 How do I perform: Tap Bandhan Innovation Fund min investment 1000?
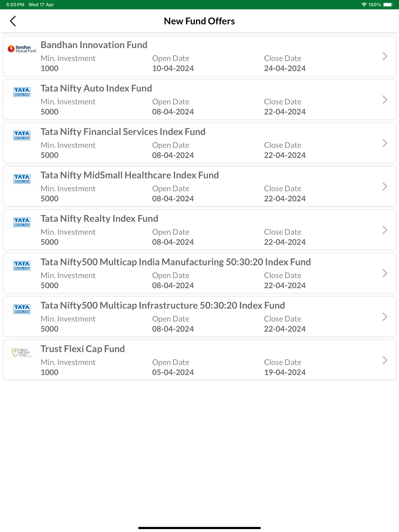[49, 68]
